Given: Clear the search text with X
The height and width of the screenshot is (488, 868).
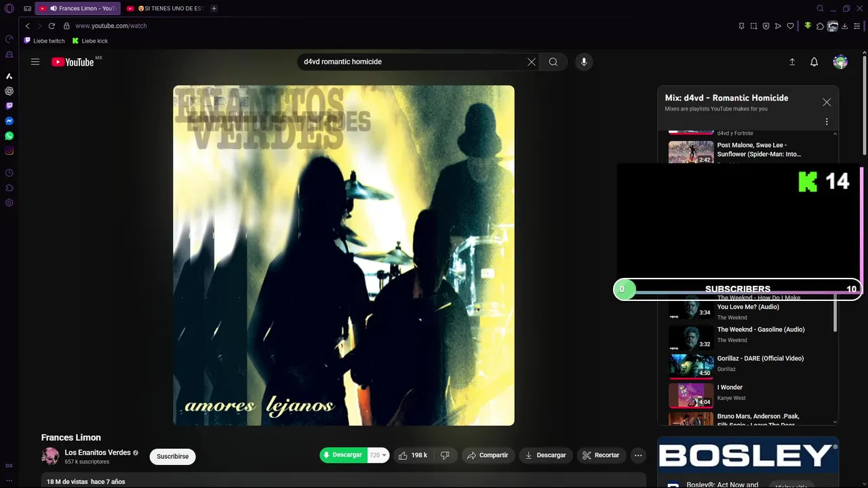Looking at the screenshot, I should click(532, 62).
